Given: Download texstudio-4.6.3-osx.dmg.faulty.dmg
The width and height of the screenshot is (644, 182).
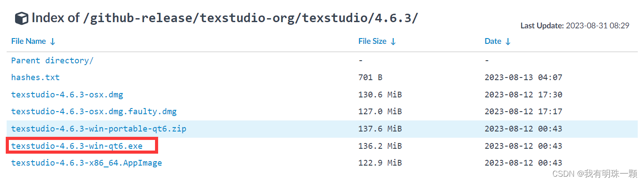Looking at the screenshot, I should pos(94,112).
